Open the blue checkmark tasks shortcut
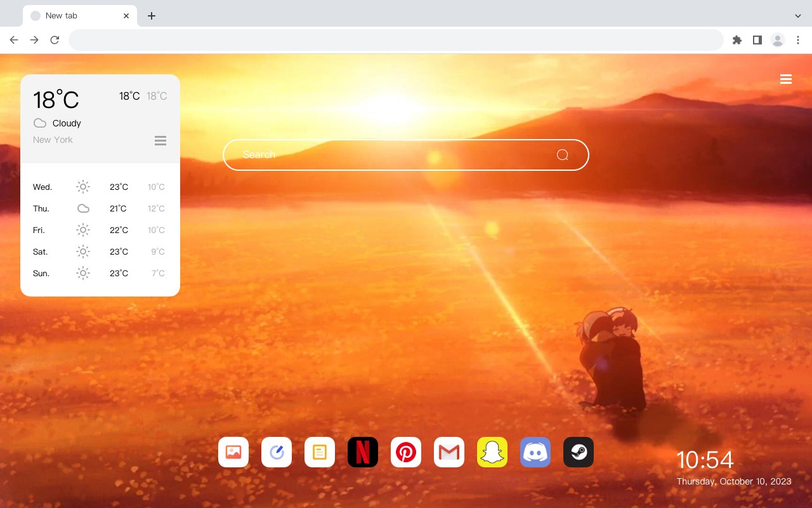The image size is (812, 508). tap(277, 452)
